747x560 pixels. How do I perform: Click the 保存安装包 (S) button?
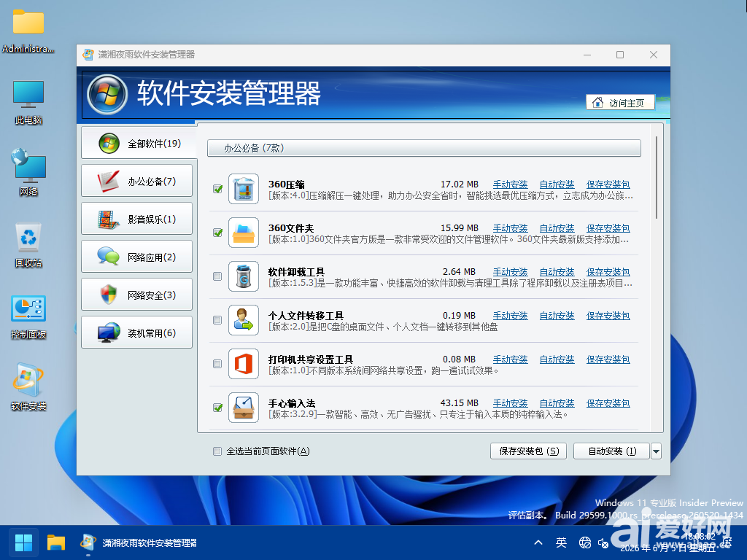coord(528,451)
